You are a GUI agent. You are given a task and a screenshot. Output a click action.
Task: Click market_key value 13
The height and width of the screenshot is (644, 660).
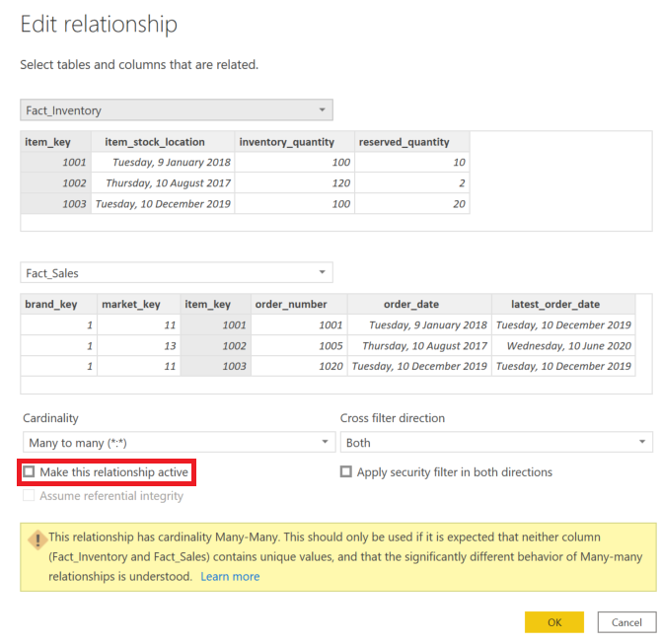(x=139, y=345)
